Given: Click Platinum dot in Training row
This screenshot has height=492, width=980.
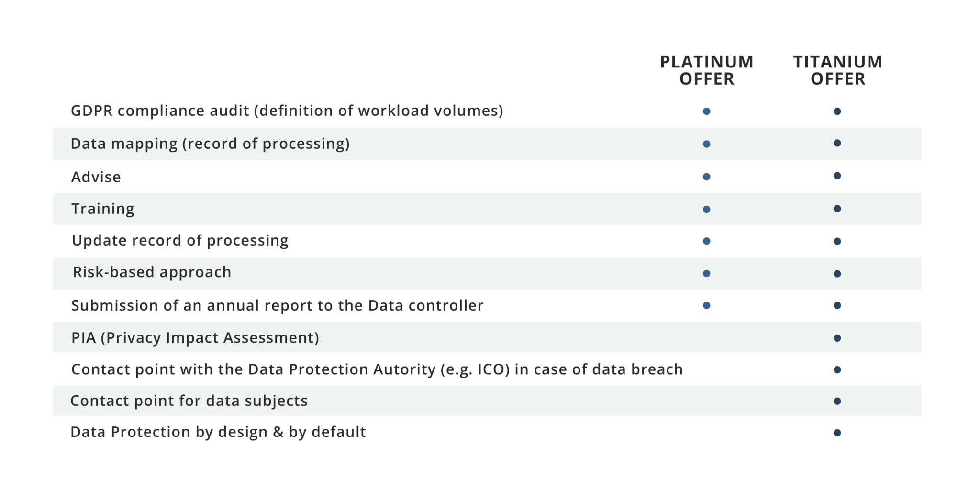Looking at the screenshot, I should point(706,209).
